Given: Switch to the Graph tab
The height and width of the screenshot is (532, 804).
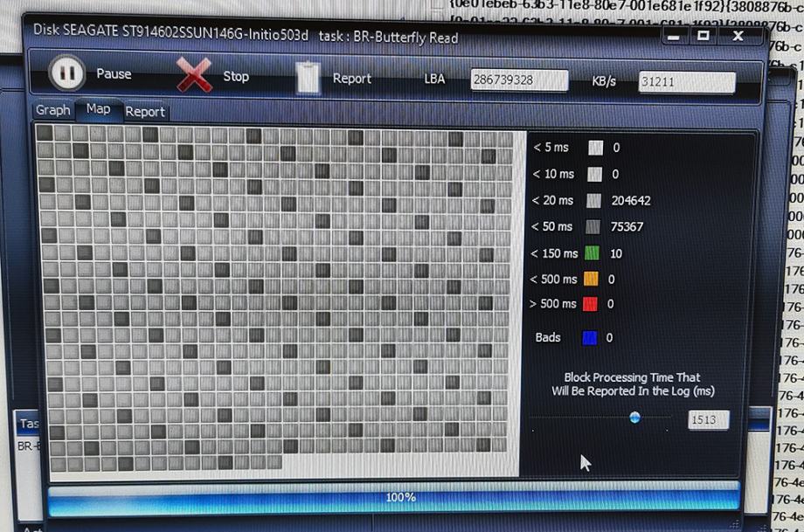Looking at the screenshot, I should pos(52,110).
